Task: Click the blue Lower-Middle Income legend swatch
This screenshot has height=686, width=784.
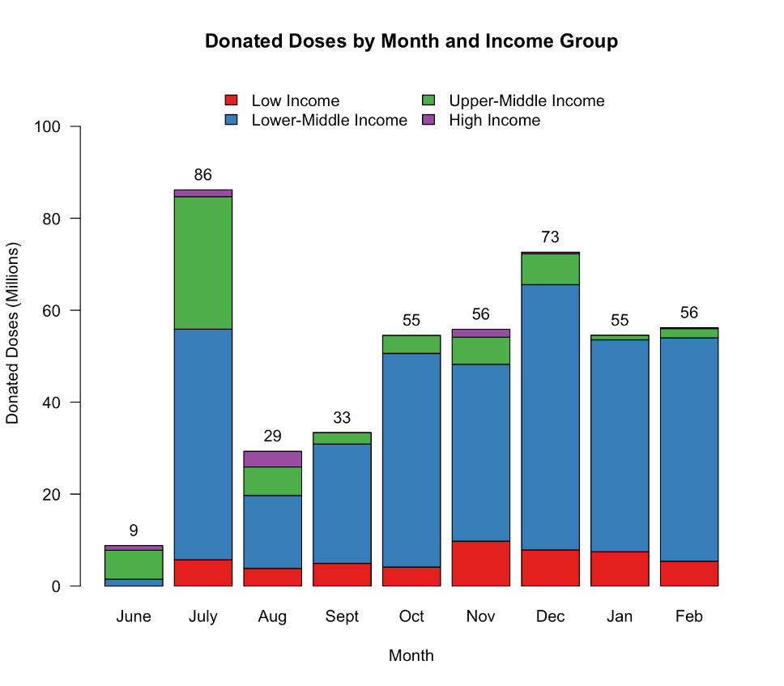Action: click(x=231, y=120)
